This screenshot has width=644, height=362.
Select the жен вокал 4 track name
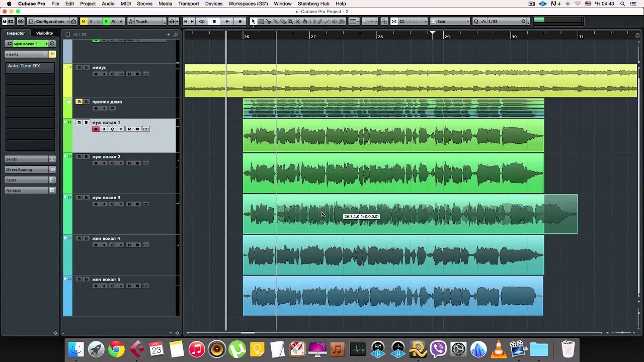tap(106, 238)
